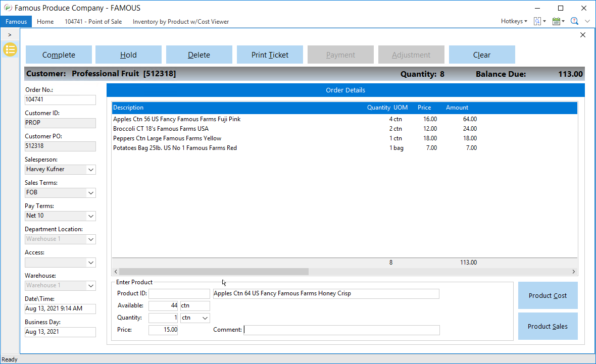Click the Price field showing 15.00

click(163, 330)
